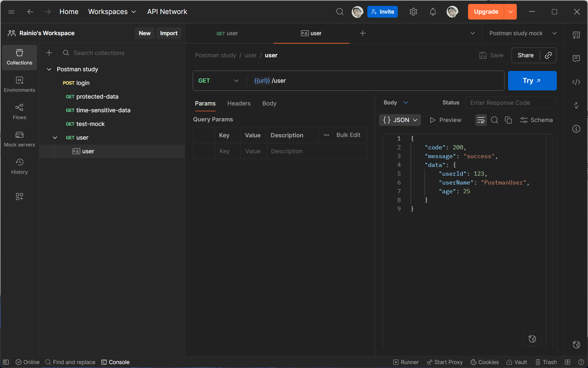Toggle the sidebar panel icon in status bar
588x368 pixels.
[6, 362]
